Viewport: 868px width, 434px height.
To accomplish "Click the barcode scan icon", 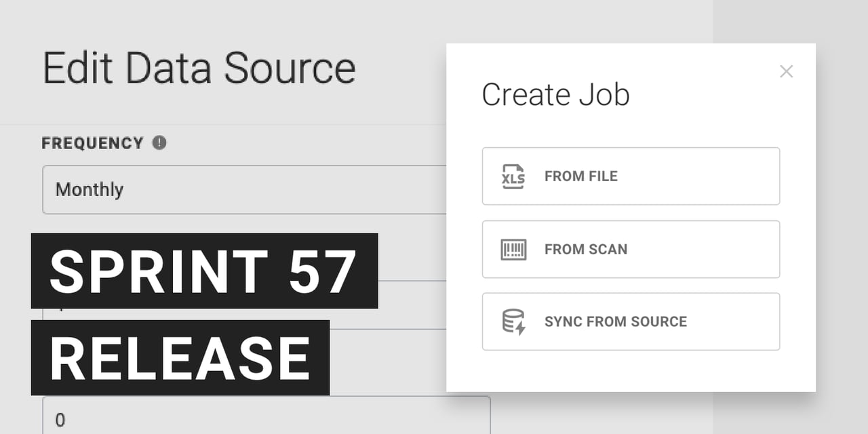I will pyautogui.click(x=513, y=250).
